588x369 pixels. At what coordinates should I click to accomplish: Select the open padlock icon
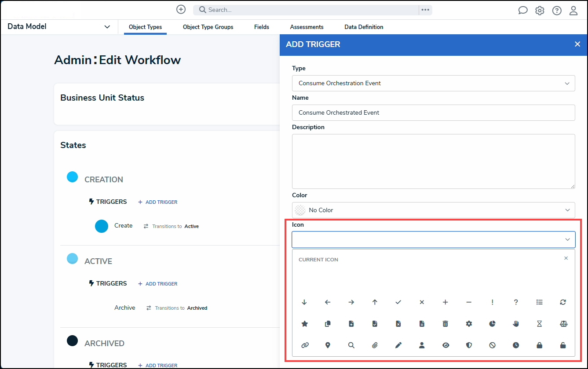pos(563,345)
